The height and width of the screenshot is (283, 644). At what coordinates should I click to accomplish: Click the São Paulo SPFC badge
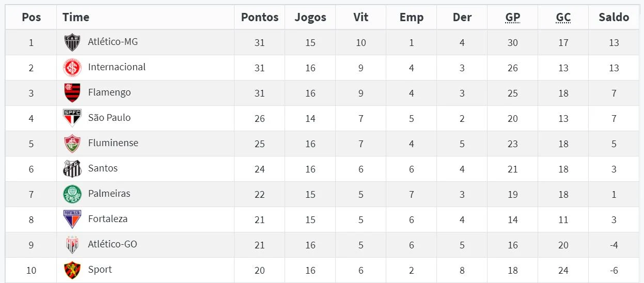click(x=72, y=118)
